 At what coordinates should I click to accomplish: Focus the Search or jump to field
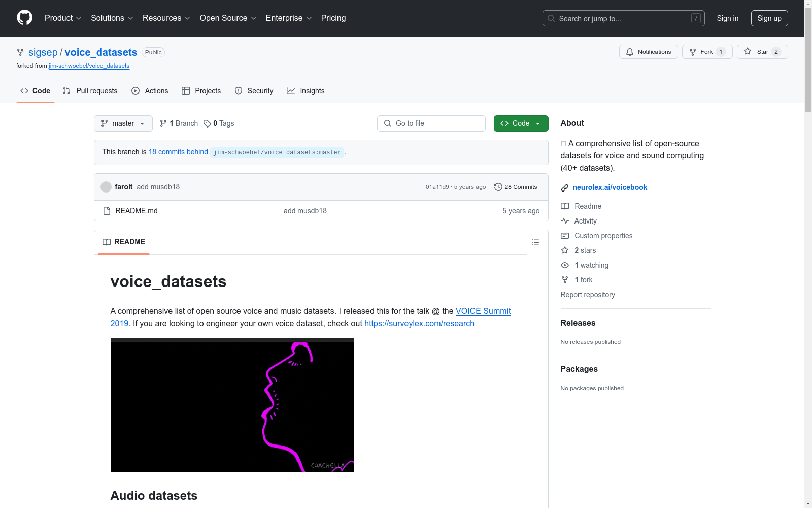[x=623, y=18]
